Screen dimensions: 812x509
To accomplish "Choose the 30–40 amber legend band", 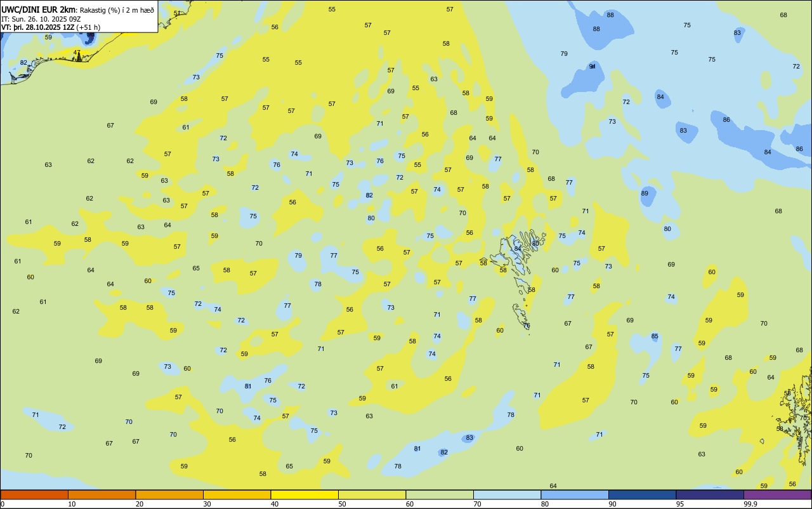I will point(237,494).
